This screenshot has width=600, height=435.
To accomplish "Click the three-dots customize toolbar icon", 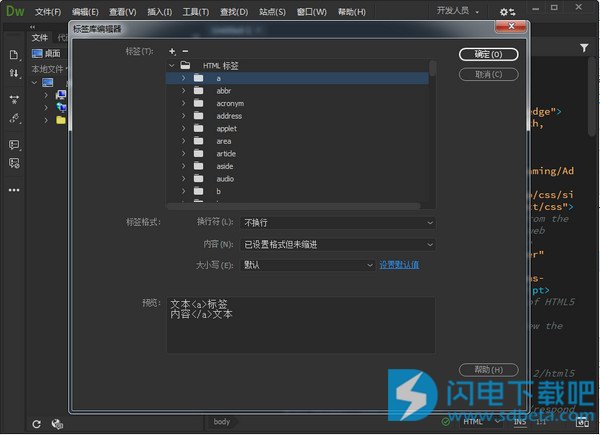I will coord(14,189).
